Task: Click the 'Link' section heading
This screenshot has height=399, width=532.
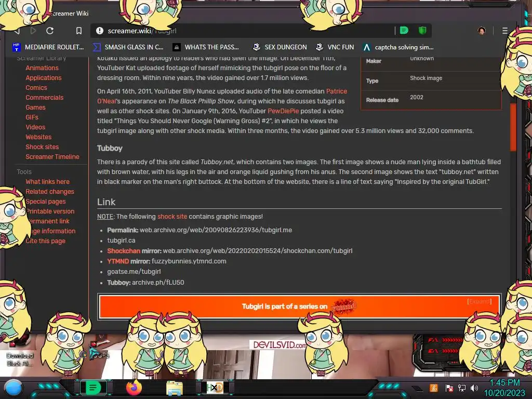Action: tap(106, 202)
